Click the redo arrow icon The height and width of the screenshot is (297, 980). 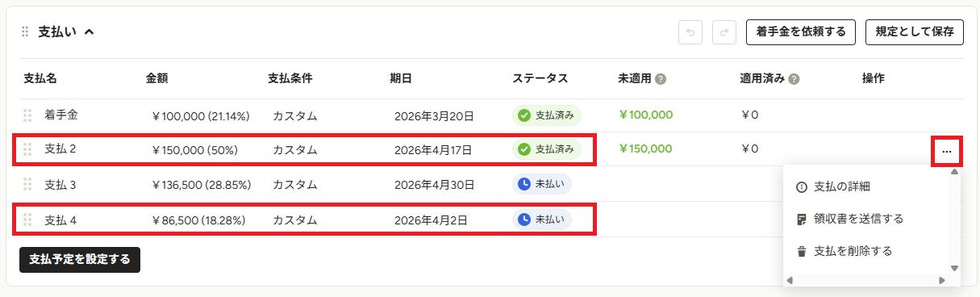[x=724, y=32]
